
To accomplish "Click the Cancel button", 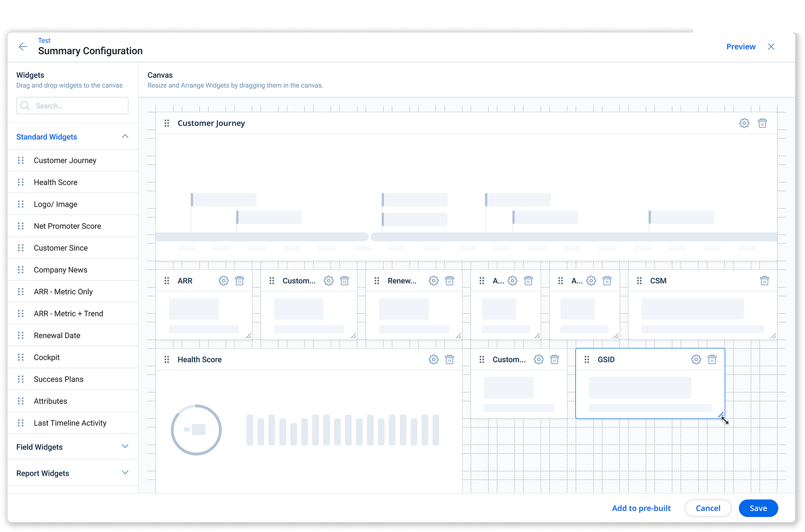I will (x=708, y=508).
